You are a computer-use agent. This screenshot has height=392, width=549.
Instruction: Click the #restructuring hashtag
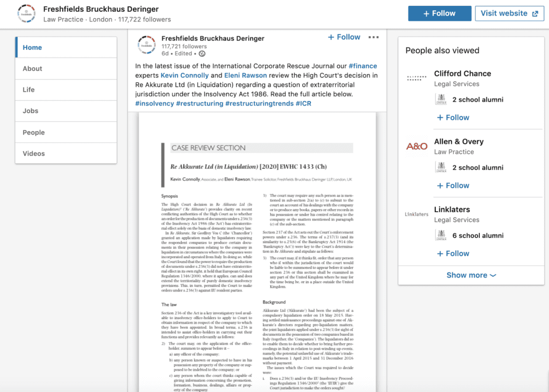click(199, 103)
